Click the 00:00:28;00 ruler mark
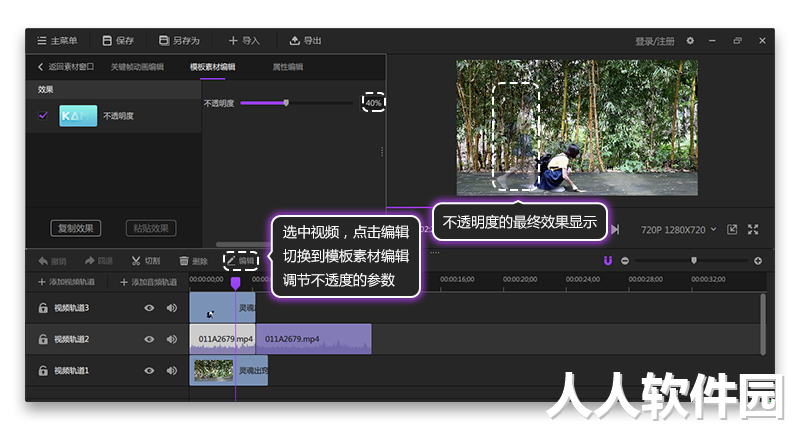This screenshot has width=800, height=430. tap(645, 280)
